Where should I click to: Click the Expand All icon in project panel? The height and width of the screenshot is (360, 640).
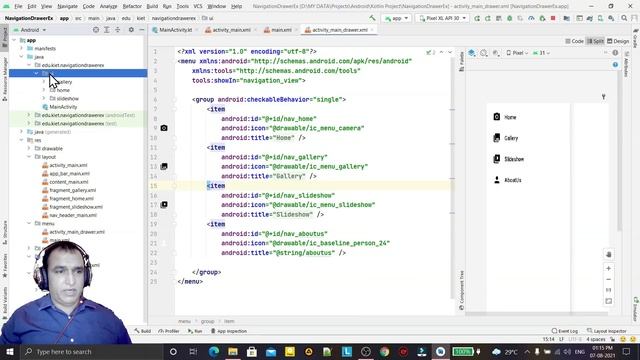tap(107, 30)
